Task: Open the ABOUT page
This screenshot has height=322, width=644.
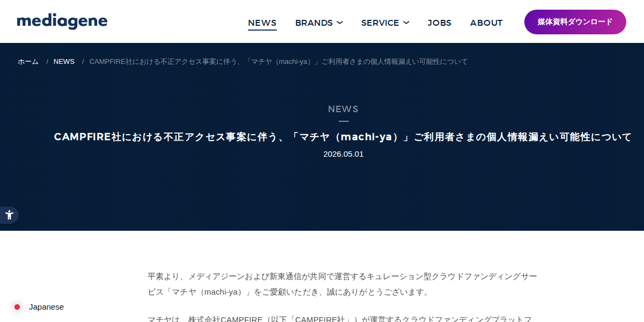Action: pyautogui.click(x=486, y=23)
